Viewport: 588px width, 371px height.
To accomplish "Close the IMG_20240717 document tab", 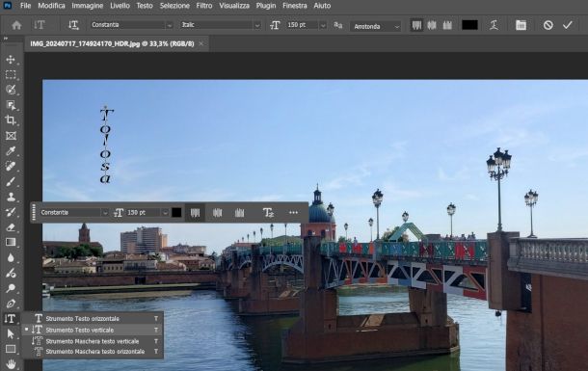I will coord(201,44).
